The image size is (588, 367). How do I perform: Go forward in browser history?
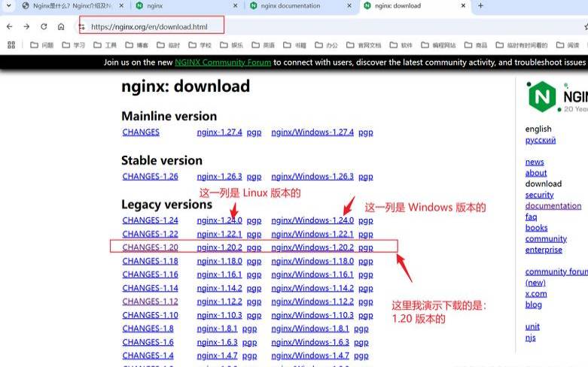pyautogui.click(x=26, y=26)
